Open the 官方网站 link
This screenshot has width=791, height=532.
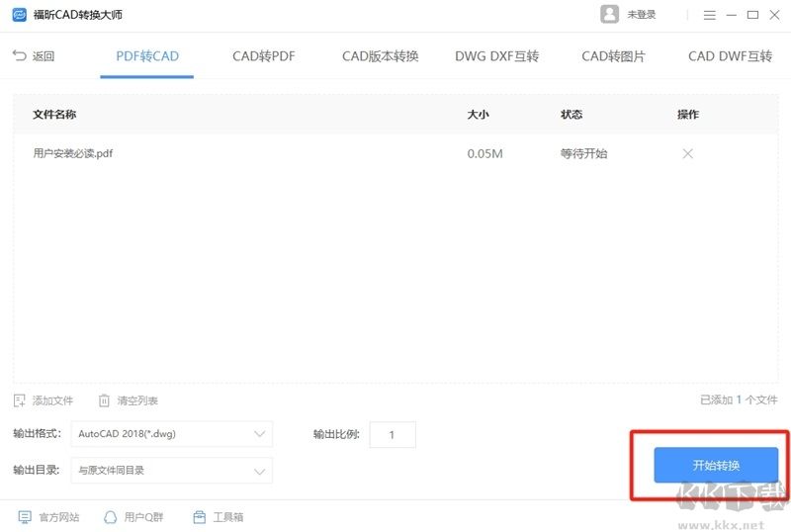[x=48, y=517]
